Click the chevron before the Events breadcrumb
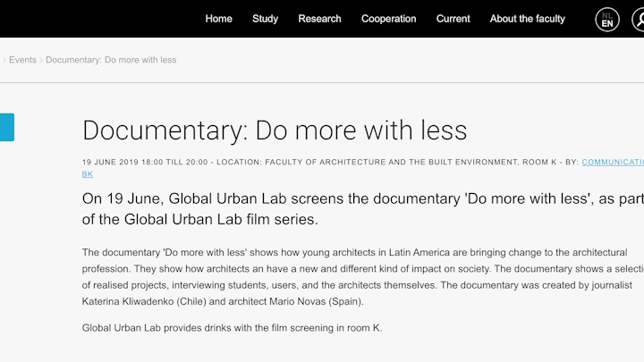Image resolution: width=644 pixels, height=362 pixels. coord(4,60)
